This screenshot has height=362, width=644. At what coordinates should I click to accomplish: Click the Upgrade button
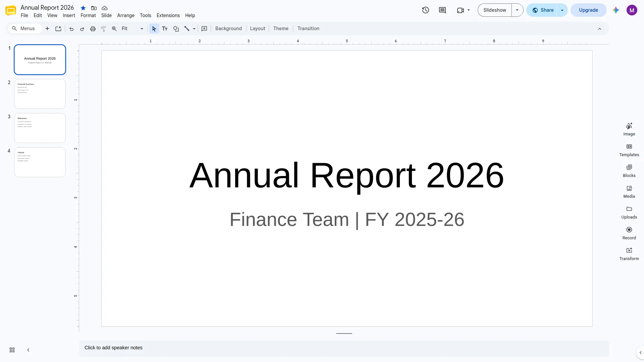coord(588,10)
